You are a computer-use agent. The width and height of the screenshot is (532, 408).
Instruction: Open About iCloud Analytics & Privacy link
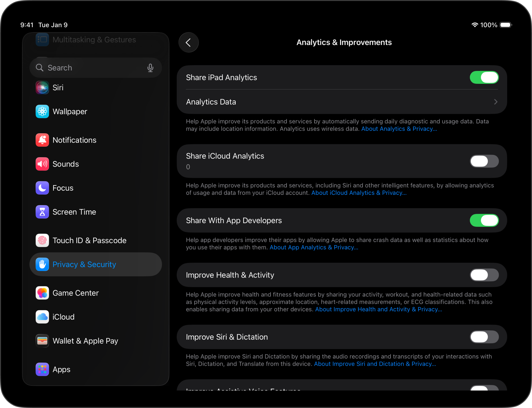359,193
